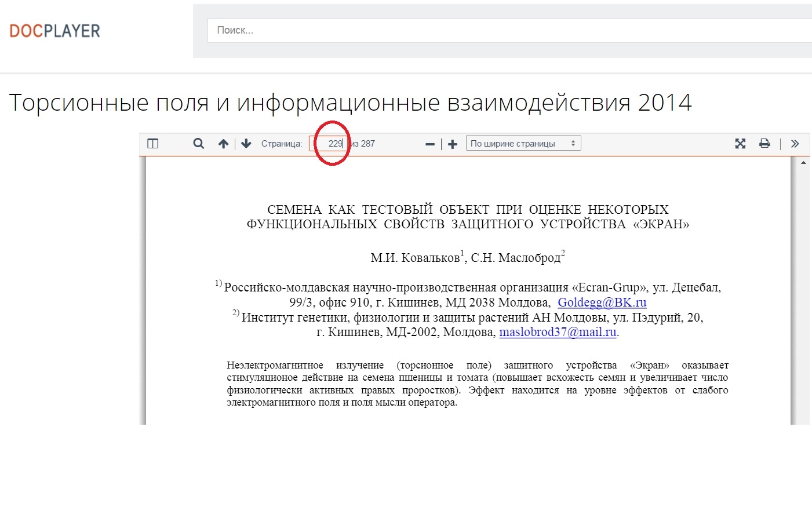Click the page number field showing 229
This screenshot has height=507, width=812.
pos(330,144)
